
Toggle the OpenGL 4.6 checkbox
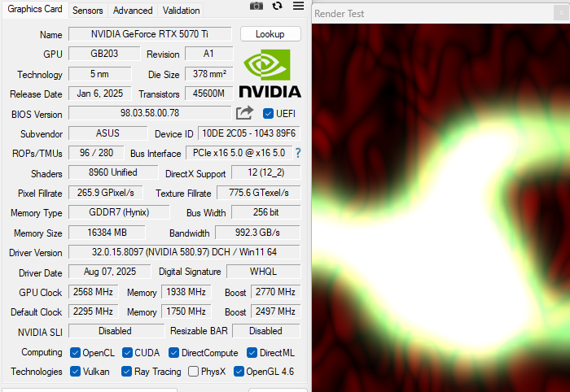click(239, 372)
